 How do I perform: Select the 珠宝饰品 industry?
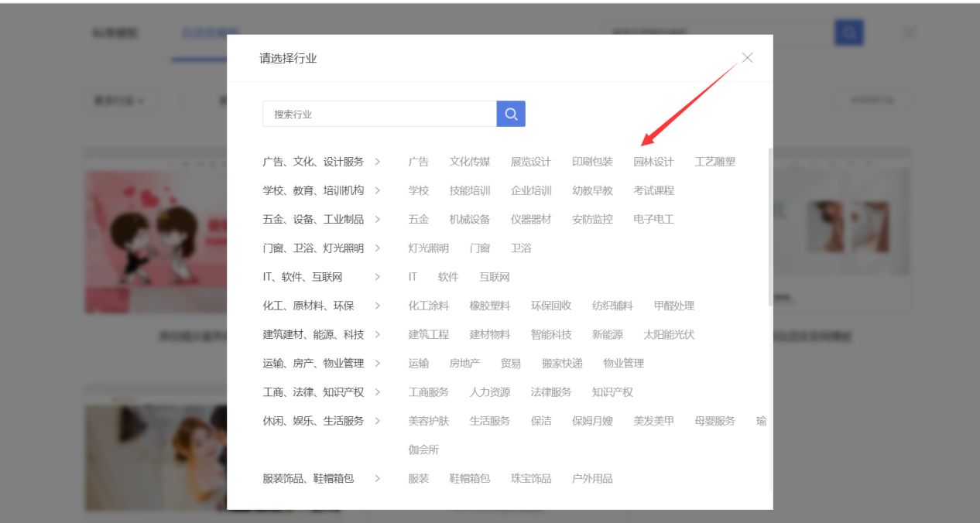click(x=531, y=478)
